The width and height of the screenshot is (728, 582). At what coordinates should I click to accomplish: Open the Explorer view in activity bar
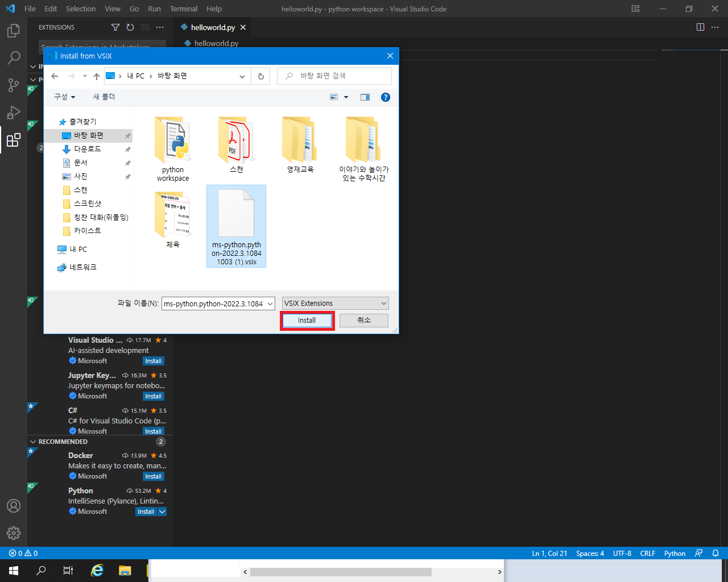14,31
